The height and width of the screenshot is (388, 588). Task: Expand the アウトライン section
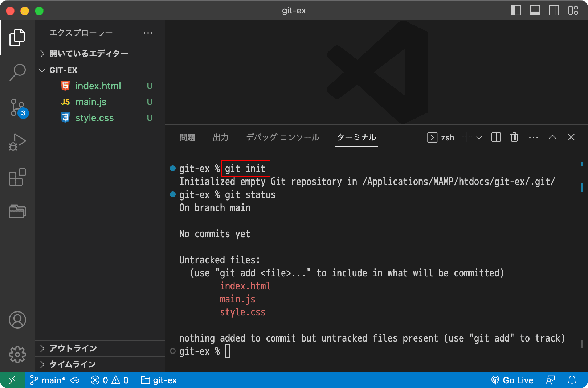point(73,348)
